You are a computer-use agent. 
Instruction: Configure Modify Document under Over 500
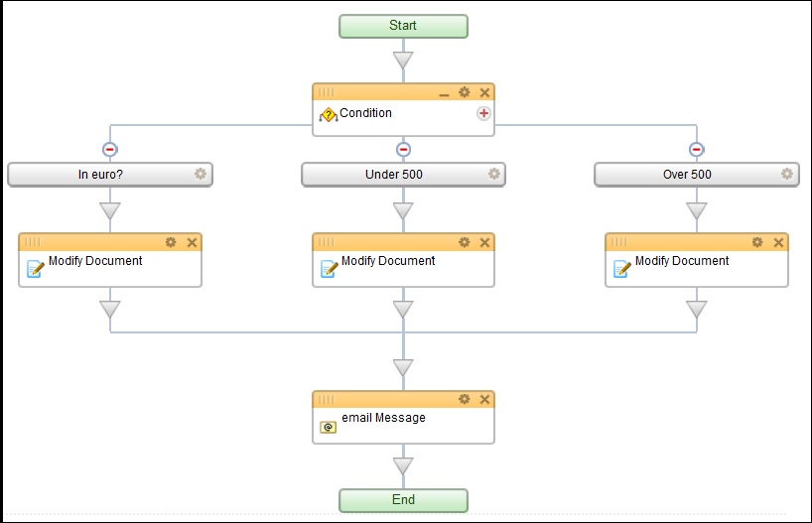coord(757,242)
